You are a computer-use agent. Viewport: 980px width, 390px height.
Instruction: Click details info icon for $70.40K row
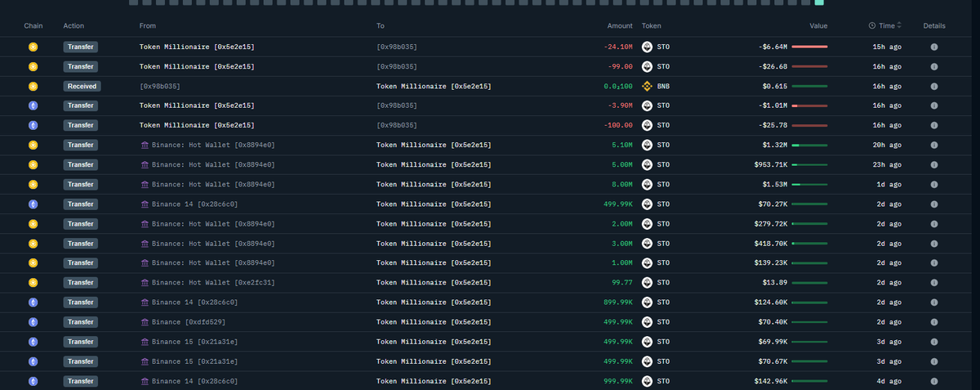tap(933, 321)
